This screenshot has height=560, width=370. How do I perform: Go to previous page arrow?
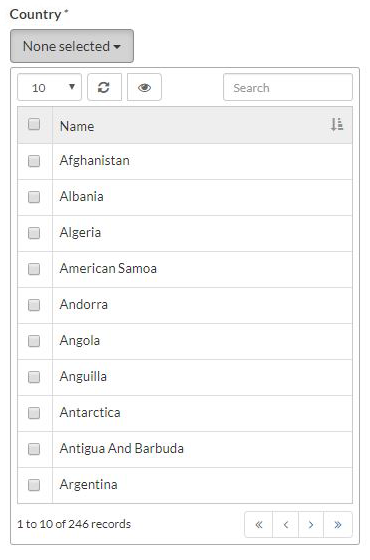(285, 524)
